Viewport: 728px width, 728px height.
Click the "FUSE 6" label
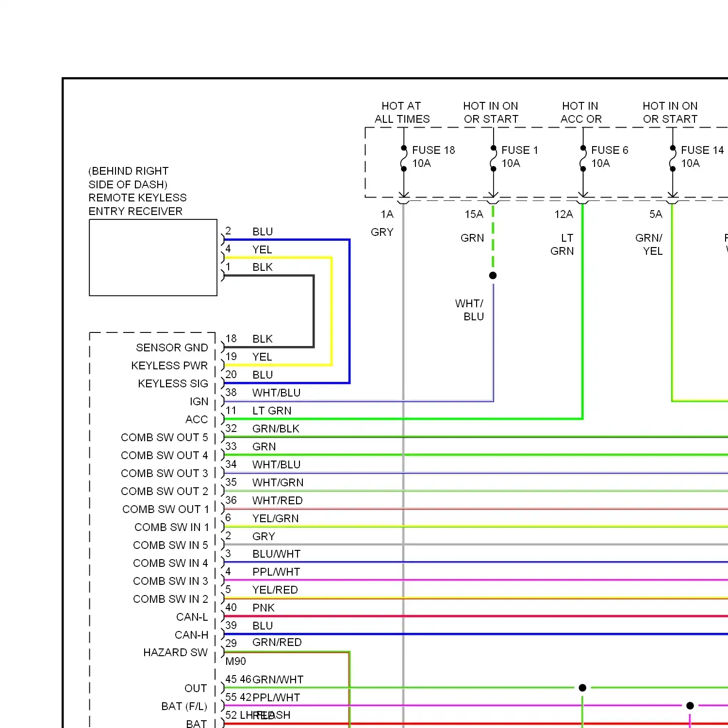[x=610, y=150]
